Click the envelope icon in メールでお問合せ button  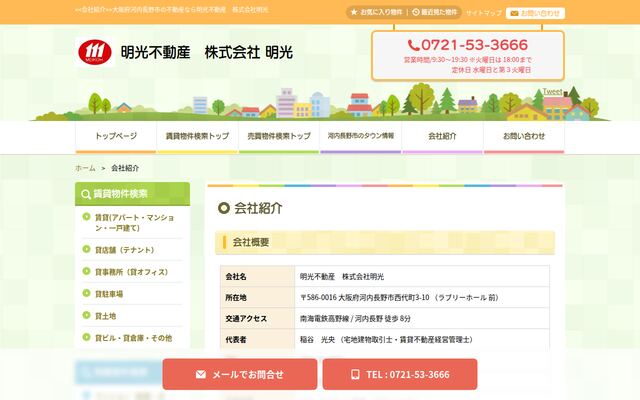coord(200,374)
